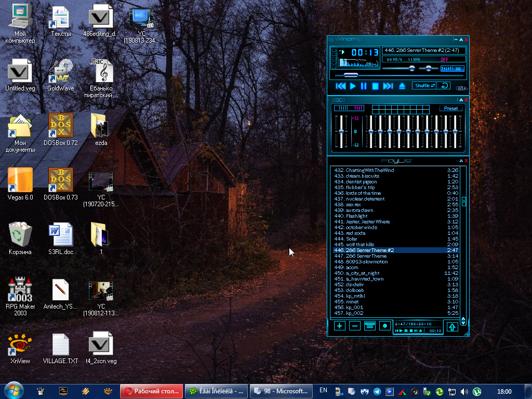Click the playlist Add (+) button
The width and height of the screenshot is (532, 399).
(339, 326)
